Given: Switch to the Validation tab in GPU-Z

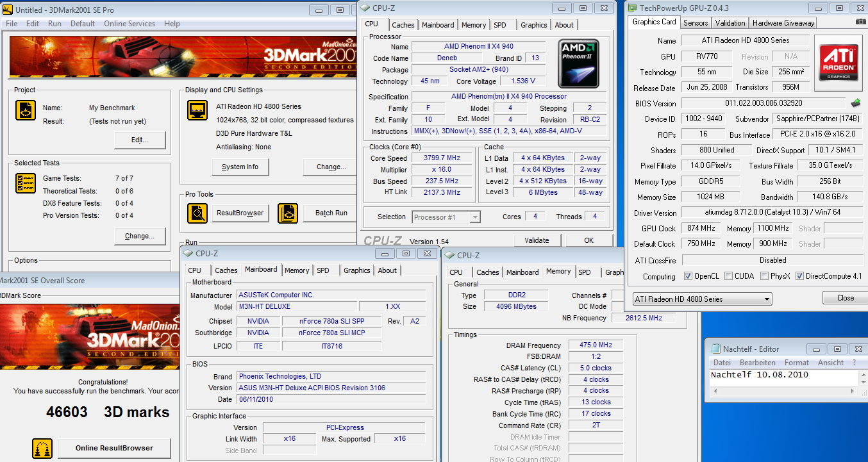Looking at the screenshot, I should 730,22.
